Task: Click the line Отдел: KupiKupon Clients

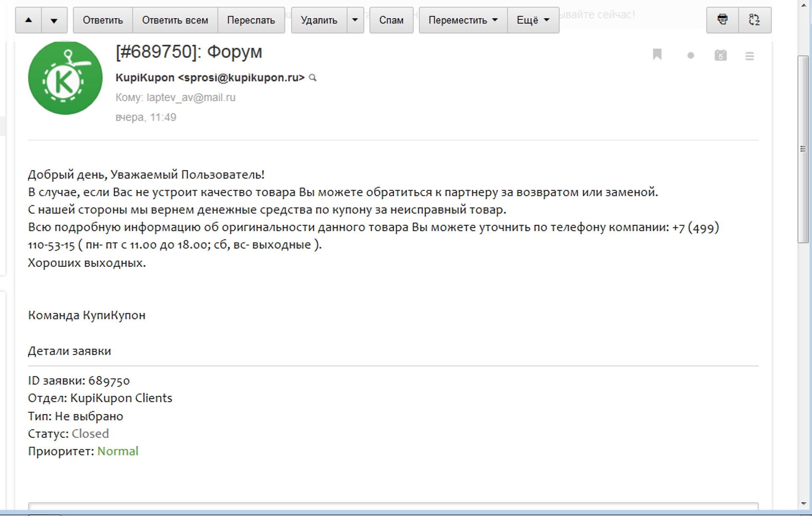Action: coord(100,398)
